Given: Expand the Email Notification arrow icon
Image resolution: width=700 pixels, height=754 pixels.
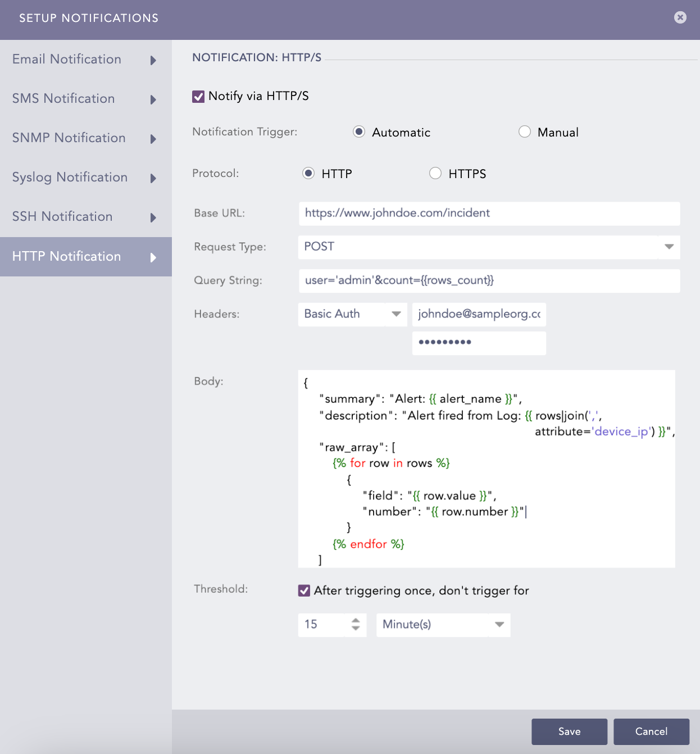Looking at the screenshot, I should click(x=153, y=60).
